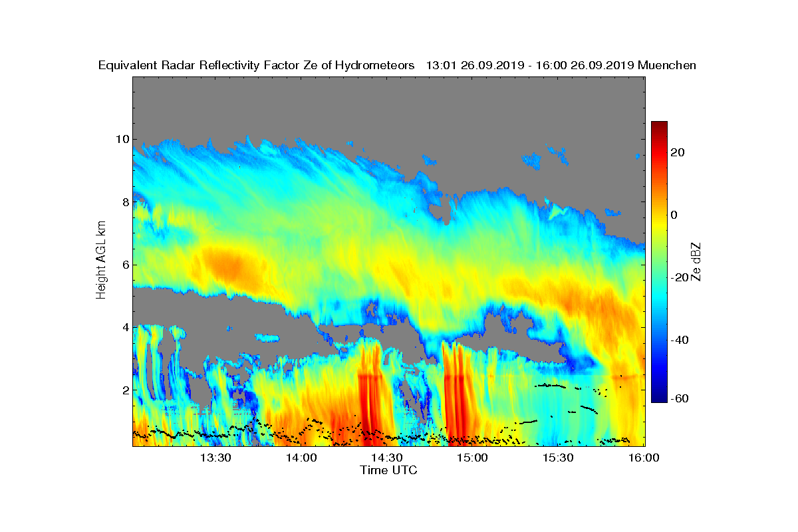Click the colorbar tick label 0
The width and height of the screenshot is (798, 532).
[675, 215]
